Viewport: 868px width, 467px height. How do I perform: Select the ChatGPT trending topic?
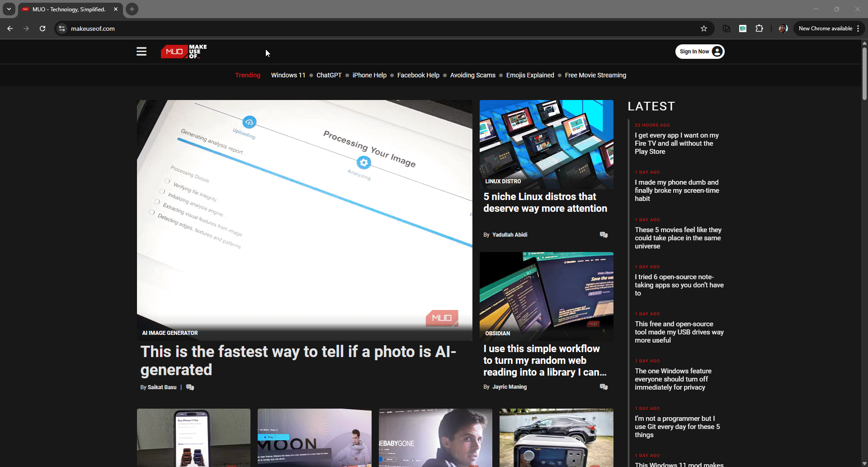(329, 75)
